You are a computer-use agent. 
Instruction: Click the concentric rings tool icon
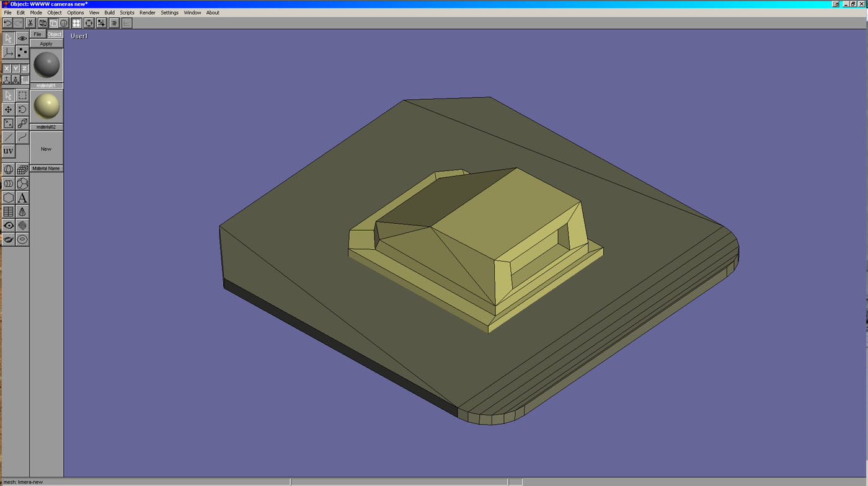22,226
